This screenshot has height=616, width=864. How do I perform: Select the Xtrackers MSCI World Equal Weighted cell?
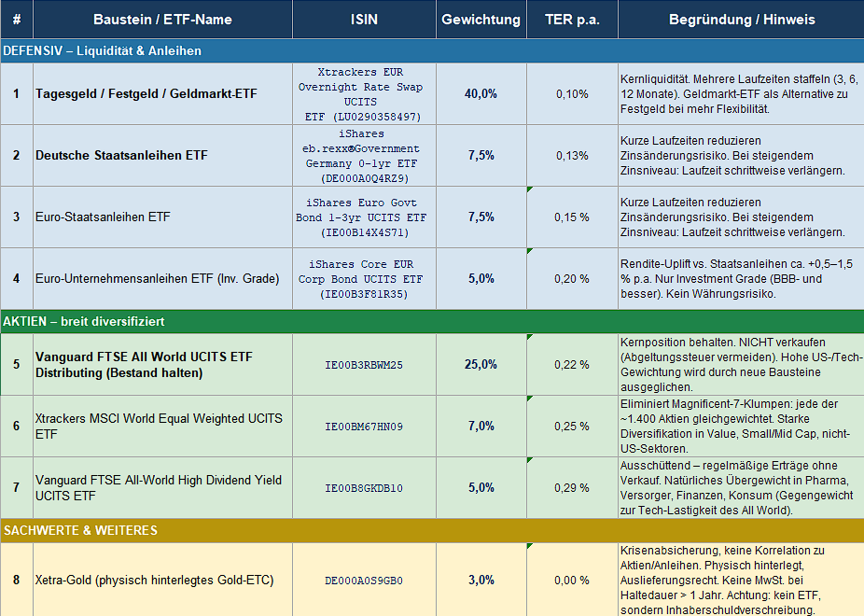(x=162, y=426)
